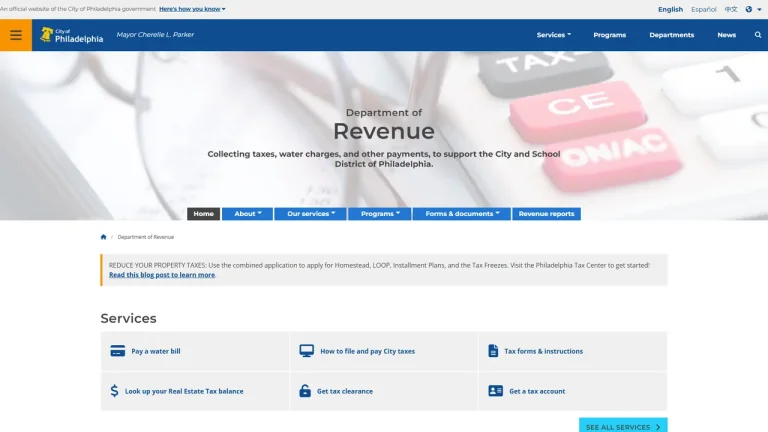The width and height of the screenshot is (768, 432).
Task: Click "Mayor Cherelle L. Parker" text
Action: click(155, 35)
